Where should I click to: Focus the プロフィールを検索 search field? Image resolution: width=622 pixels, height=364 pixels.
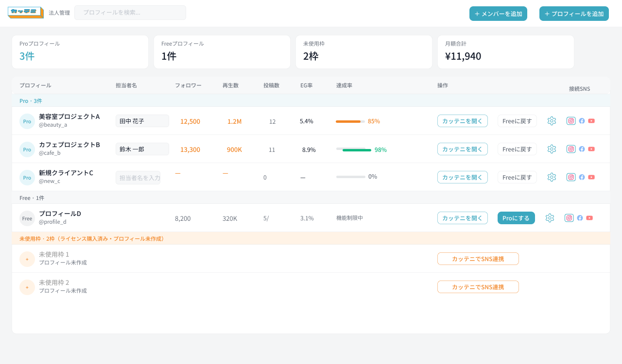point(130,13)
